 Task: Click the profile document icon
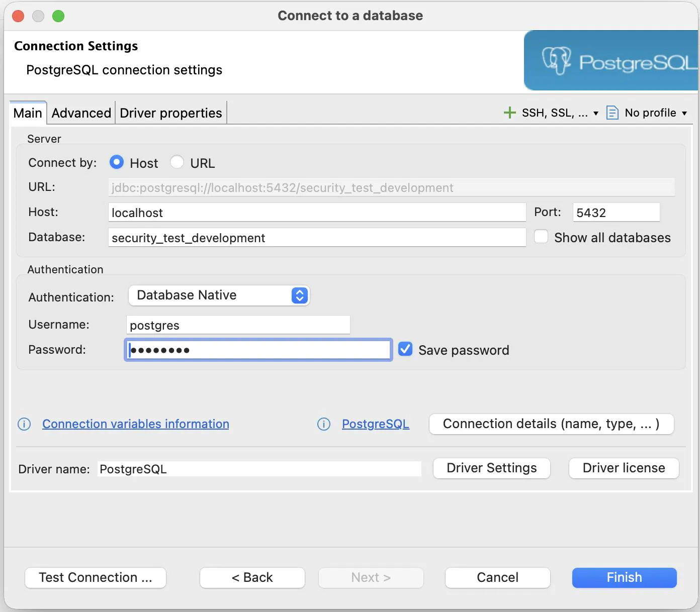pyautogui.click(x=612, y=113)
